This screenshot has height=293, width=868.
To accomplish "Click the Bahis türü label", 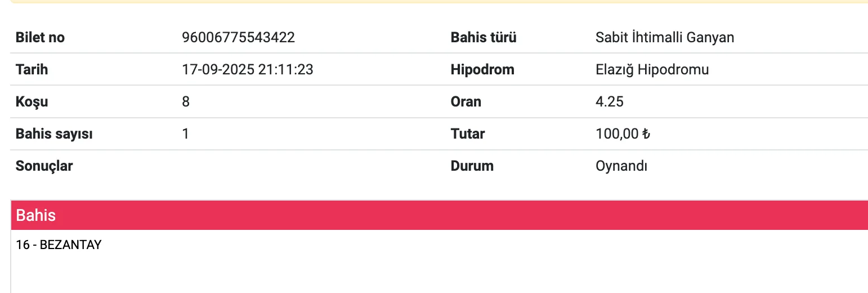I will 484,38.
